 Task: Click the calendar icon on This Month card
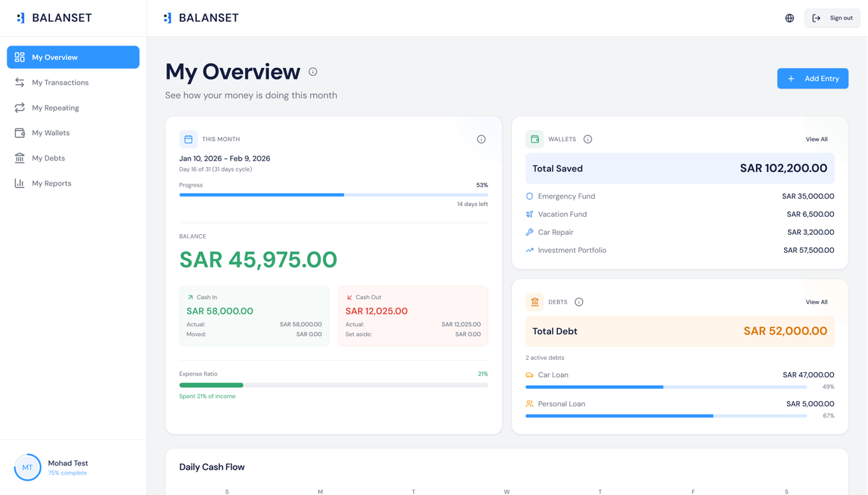[x=189, y=138]
